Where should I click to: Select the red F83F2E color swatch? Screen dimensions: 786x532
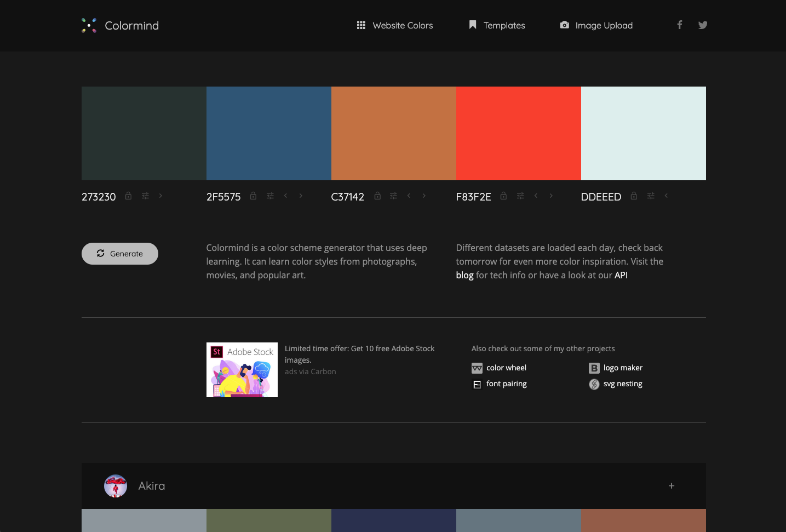click(x=518, y=133)
